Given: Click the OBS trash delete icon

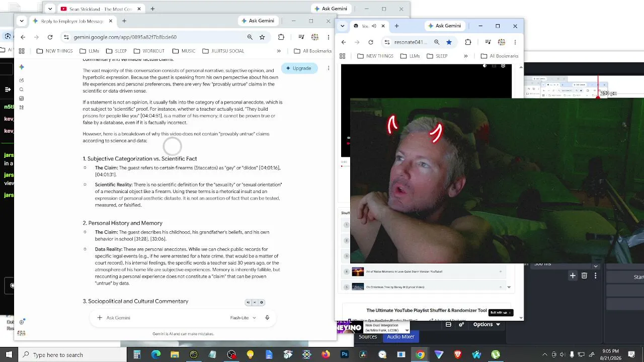Looking at the screenshot, I should pos(584,276).
